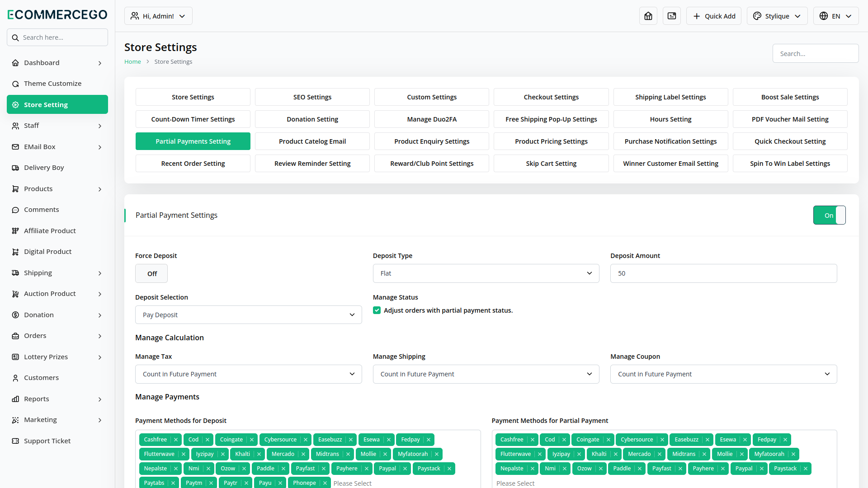This screenshot has width=868, height=488.
Task: Click the Home breadcrumb link
Action: point(132,62)
